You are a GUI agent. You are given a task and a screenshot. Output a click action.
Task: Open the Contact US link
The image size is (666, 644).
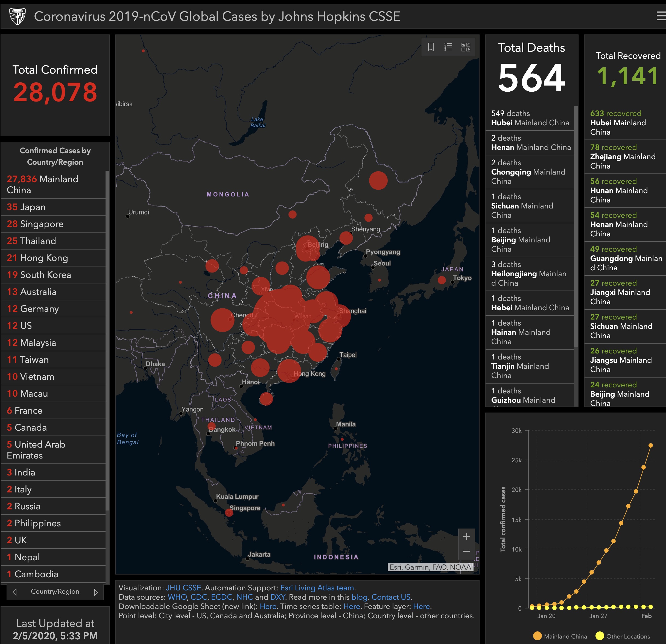pyautogui.click(x=391, y=597)
